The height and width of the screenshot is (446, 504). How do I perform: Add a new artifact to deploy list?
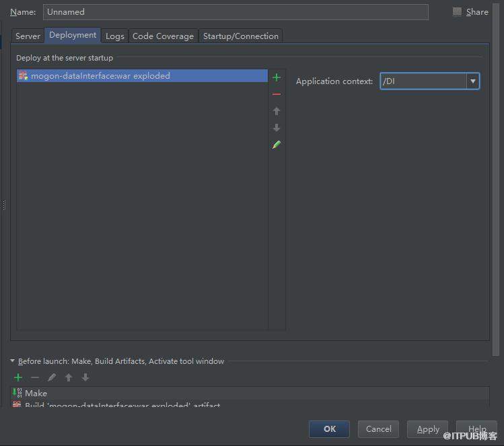point(276,77)
